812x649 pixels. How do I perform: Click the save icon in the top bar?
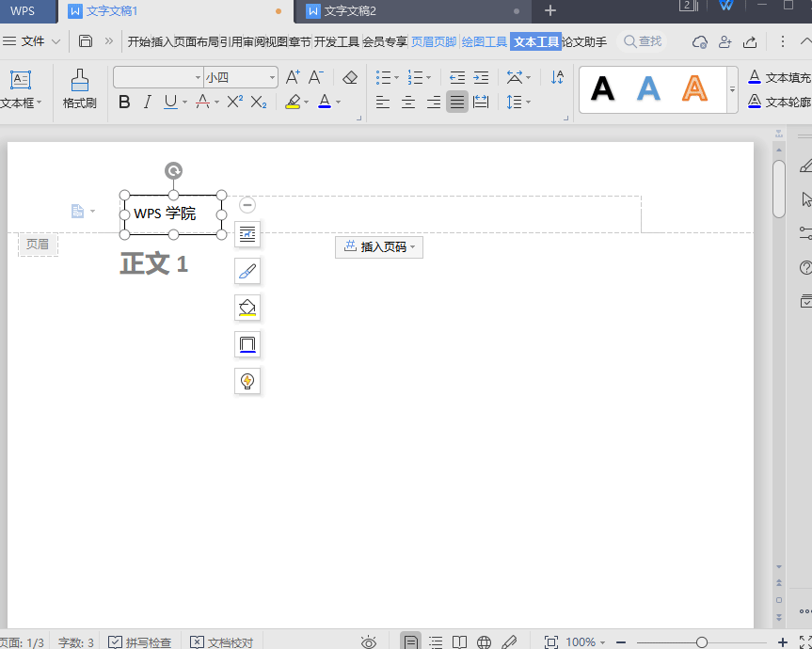(86, 41)
